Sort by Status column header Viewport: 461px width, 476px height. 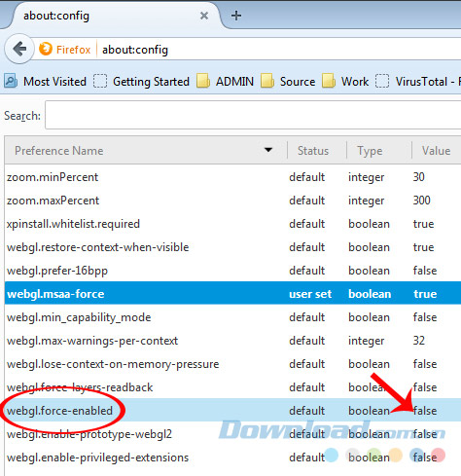[313, 151]
